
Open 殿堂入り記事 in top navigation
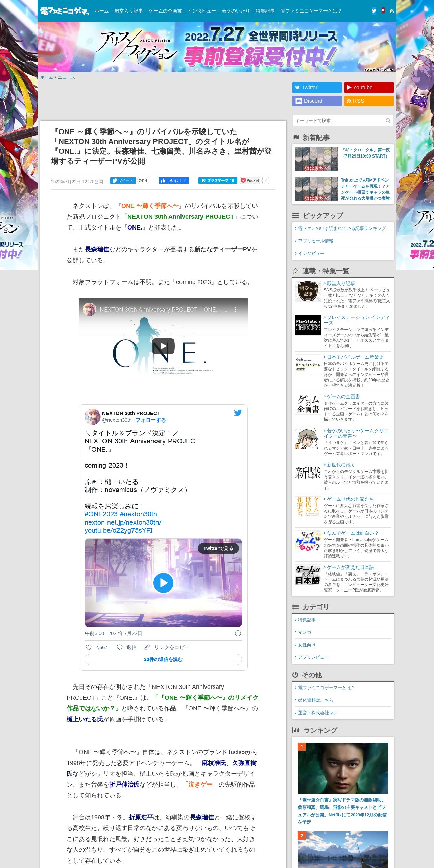pyautogui.click(x=128, y=11)
